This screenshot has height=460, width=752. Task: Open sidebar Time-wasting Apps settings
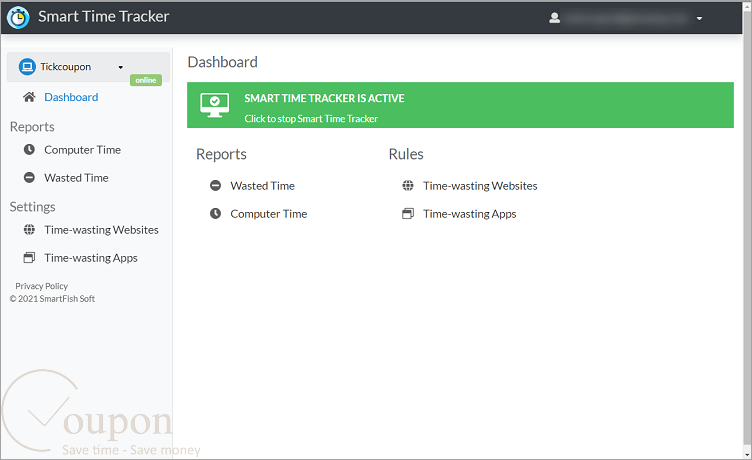pyautogui.click(x=91, y=258)
